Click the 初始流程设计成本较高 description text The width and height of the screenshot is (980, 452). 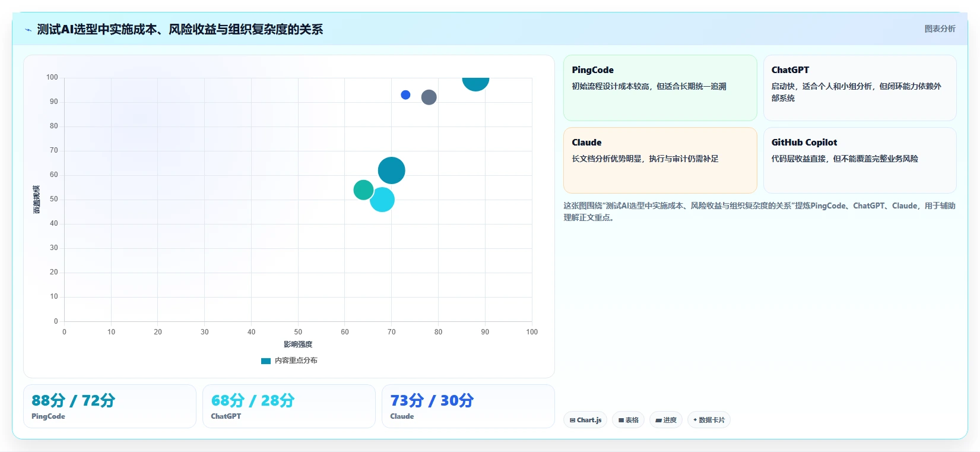(x=649, y=86)
